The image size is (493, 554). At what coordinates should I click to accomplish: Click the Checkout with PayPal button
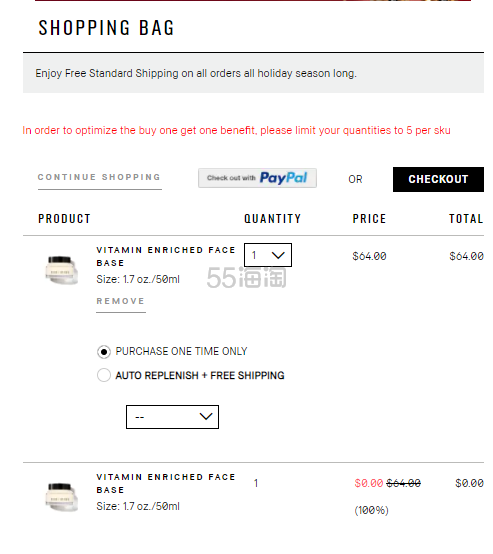point(257,178)
